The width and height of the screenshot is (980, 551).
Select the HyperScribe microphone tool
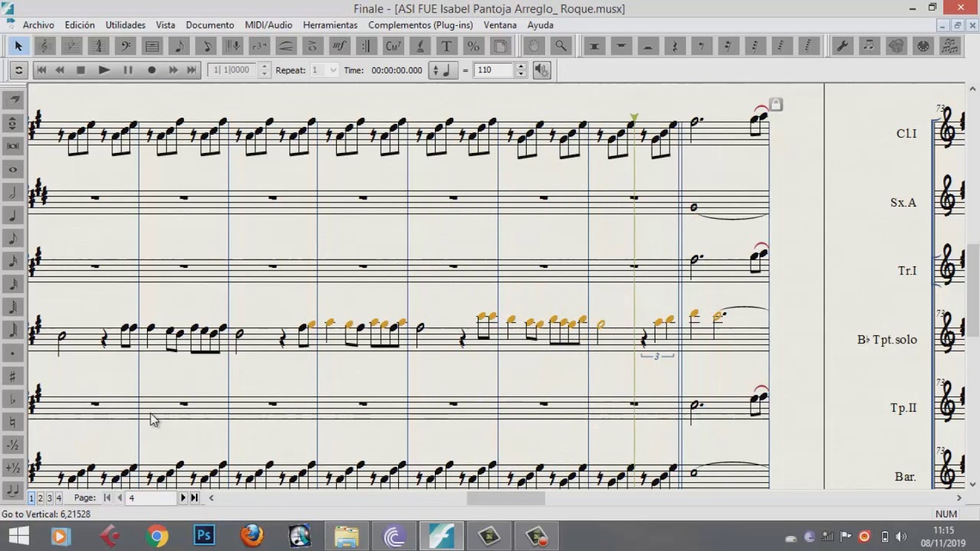pos(233,47)
